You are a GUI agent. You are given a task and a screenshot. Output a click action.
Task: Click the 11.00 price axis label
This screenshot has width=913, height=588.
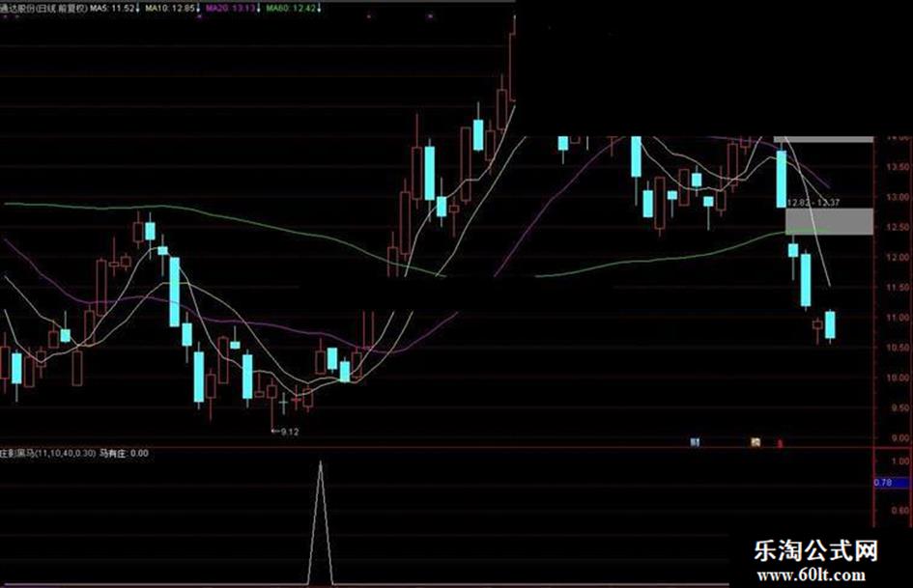(x=897, y=318)
